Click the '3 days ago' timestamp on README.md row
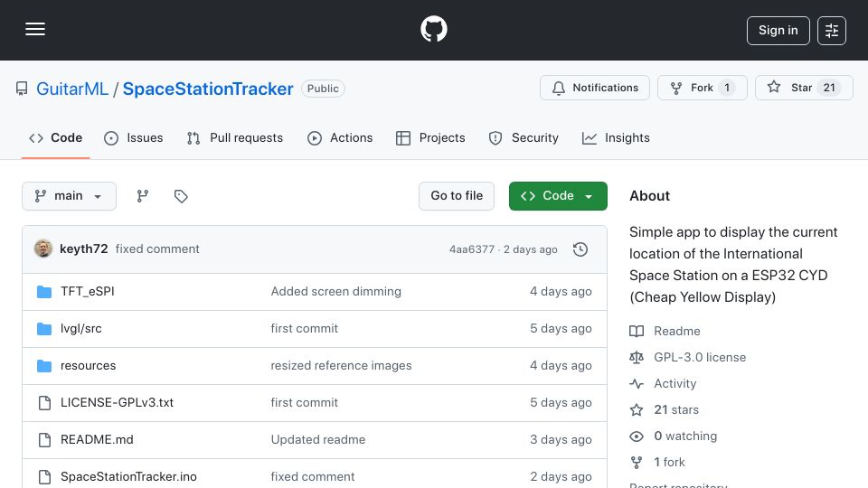Viewport: 868px width, 488px height. tap(561, 440)
